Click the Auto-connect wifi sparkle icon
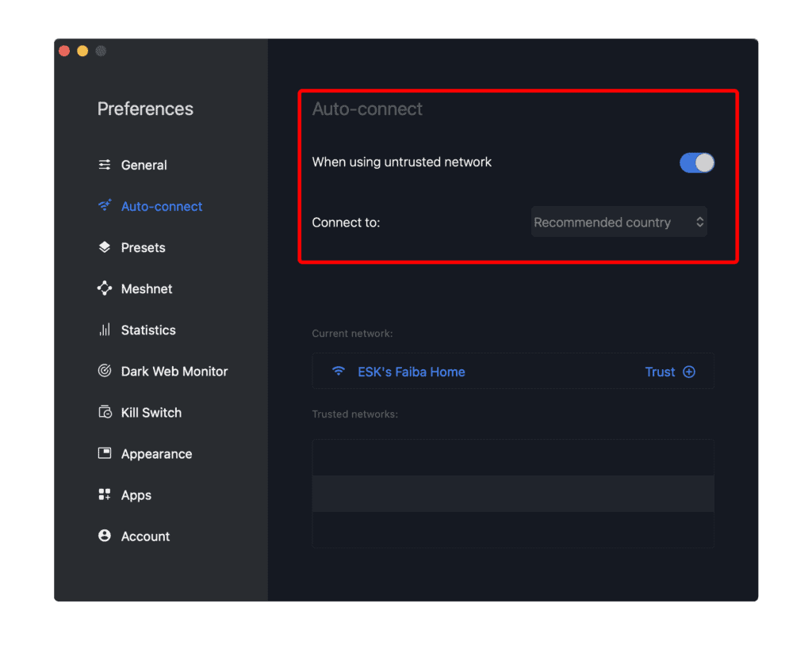 [x=105, y=205]
